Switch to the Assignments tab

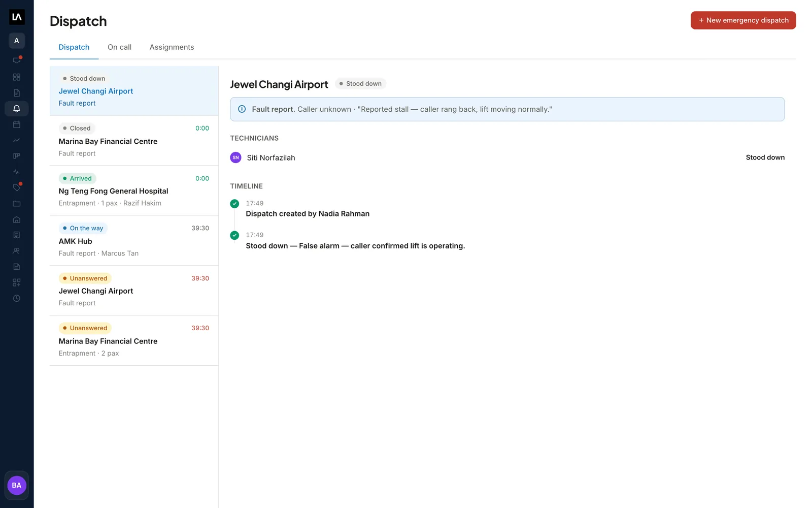(172, 47)
